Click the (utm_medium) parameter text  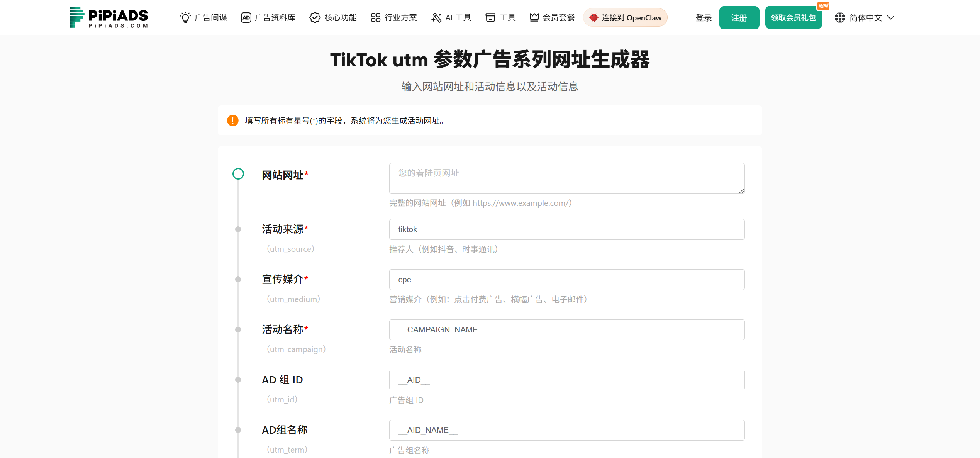(293, 299)
